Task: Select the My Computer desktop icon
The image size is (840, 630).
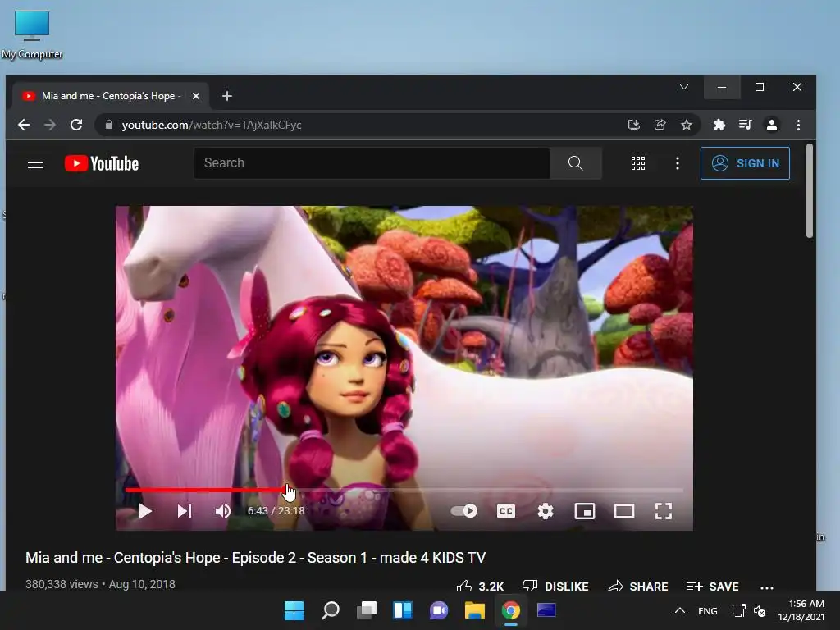Action: click(x=32, y=34)
